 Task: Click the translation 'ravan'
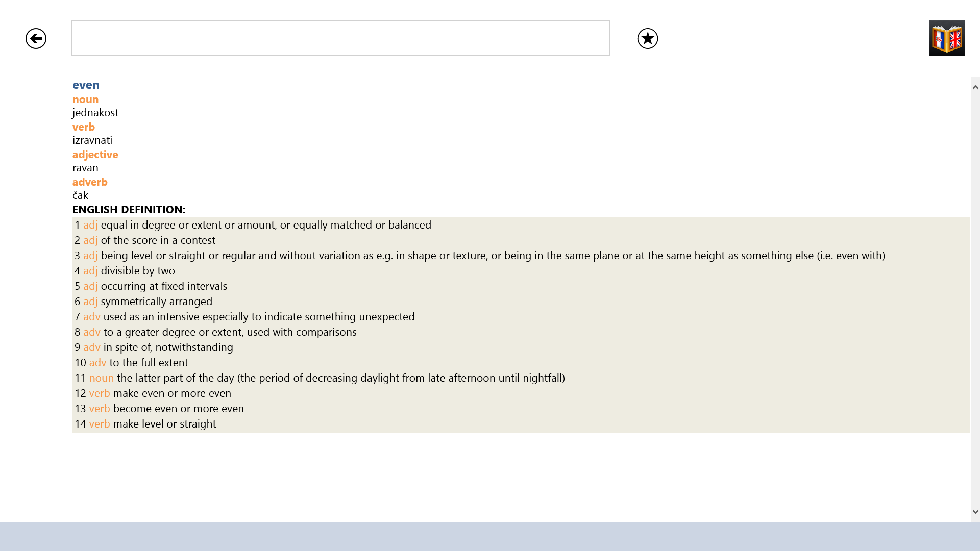click(x=85, y=167)
